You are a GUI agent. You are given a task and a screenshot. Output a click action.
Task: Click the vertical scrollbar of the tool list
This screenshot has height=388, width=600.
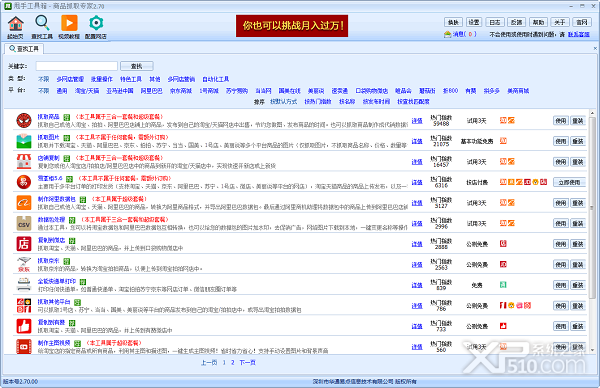point(592,232)
